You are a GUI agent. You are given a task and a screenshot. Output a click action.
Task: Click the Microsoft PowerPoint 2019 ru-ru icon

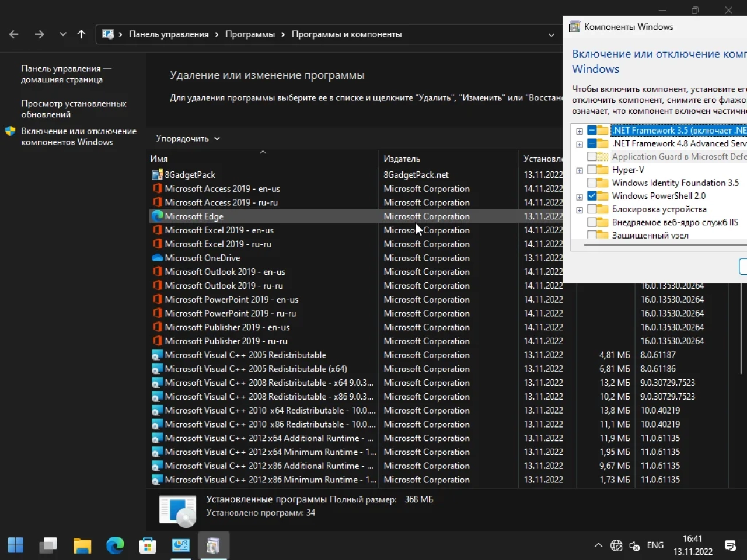[157, 313]
